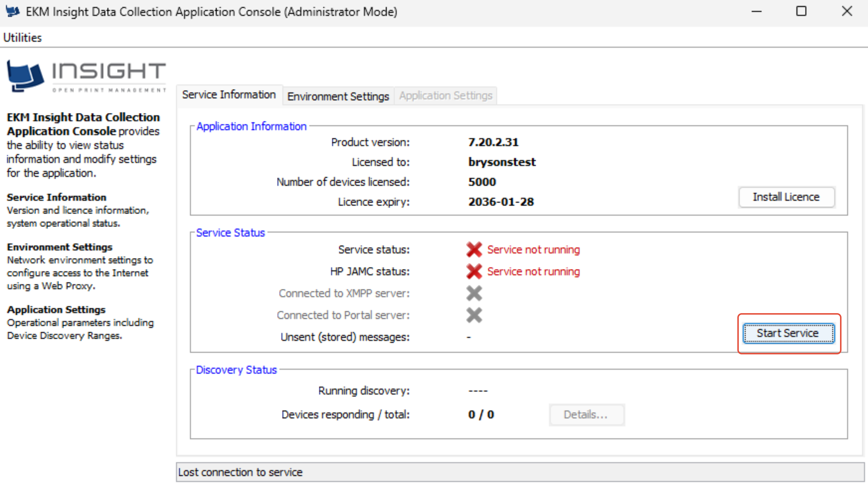Click the Insight logo image
Viewport: 868px width, 485px height.
86,76
